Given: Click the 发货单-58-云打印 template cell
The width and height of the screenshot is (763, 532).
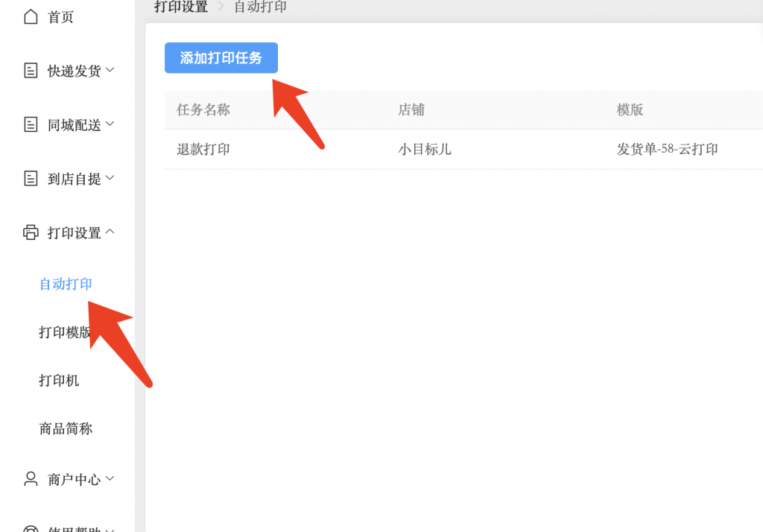Looking at the screenshot, I should [x=667, y=149].
